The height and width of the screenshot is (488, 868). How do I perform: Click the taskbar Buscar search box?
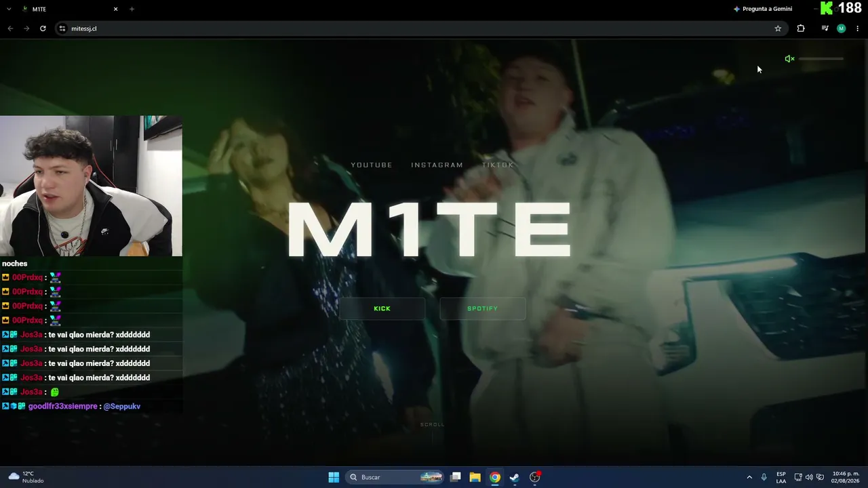tap(395, 477)
